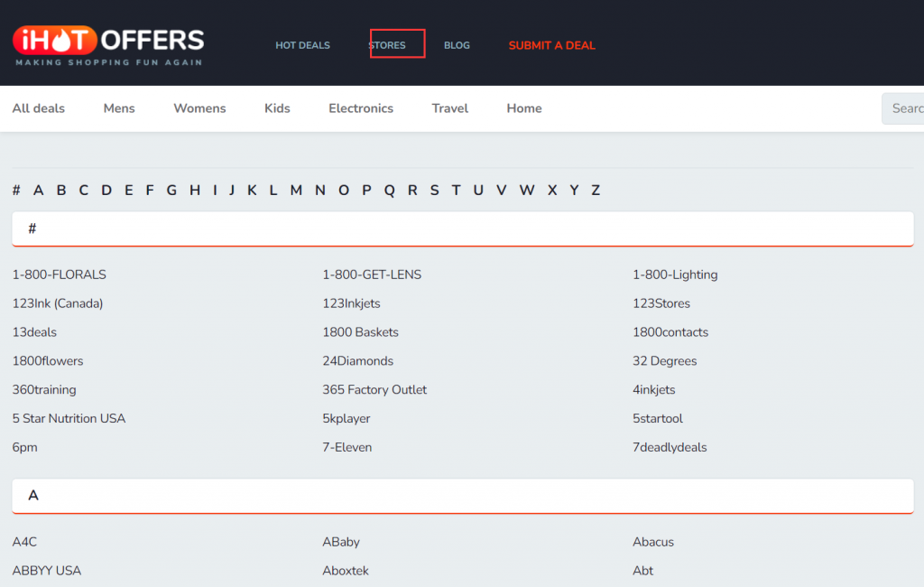Viewport: 924px width, 587px height.
Task: Jump to letter F in index
Action: (x=150, y=190)
